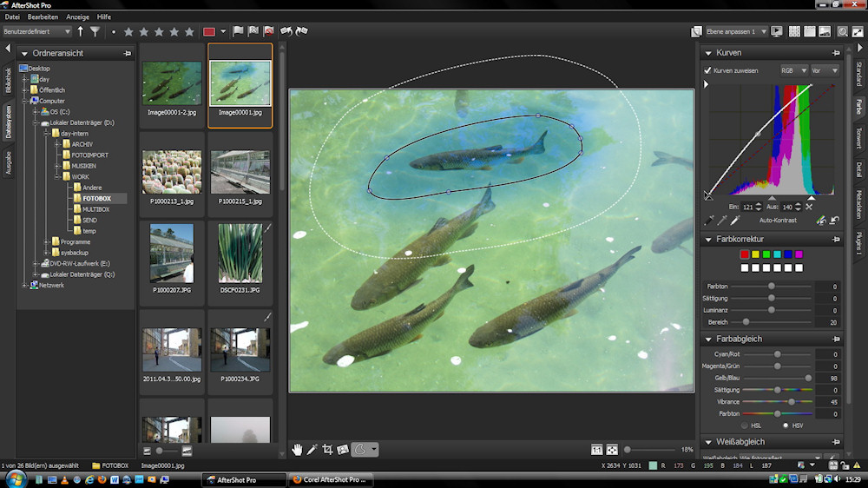Click the filter funnel icon
This screenshot has height=488, width=868.
[x=95, y=32]
